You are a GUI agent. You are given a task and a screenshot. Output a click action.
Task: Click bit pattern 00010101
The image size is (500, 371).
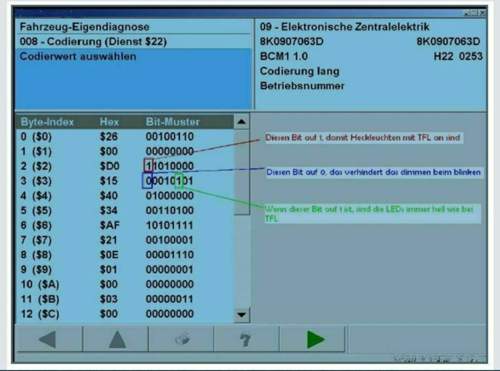[x=170, y=181]
